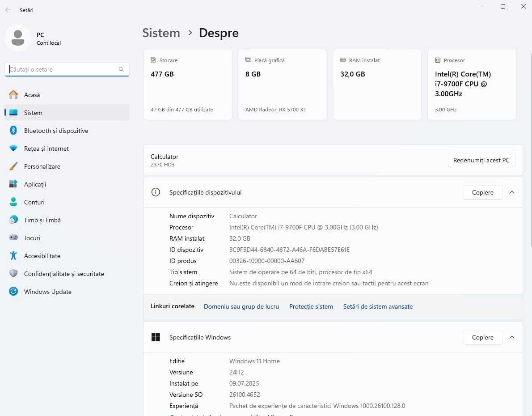Copy Windows specifications with Copiere button

(x=482, y=337)
